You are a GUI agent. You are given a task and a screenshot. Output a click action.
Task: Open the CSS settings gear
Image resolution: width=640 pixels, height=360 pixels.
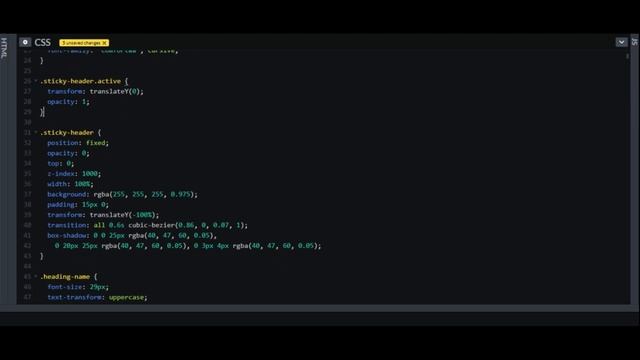[x=25, y=42]
